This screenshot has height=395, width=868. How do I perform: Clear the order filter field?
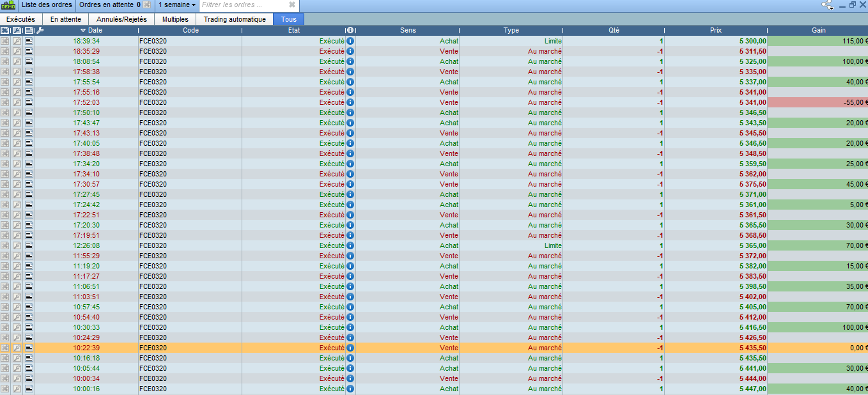(x=292, y=5)
